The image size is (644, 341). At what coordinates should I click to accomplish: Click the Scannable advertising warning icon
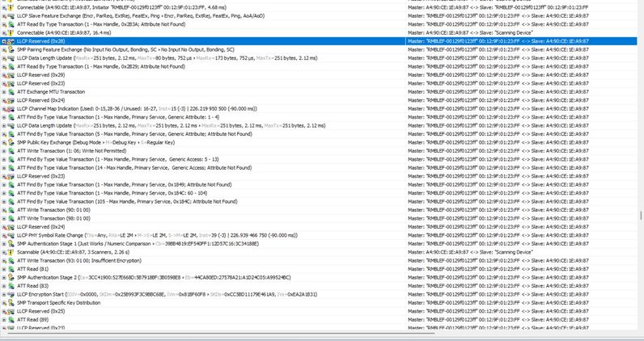click(11, 252)
